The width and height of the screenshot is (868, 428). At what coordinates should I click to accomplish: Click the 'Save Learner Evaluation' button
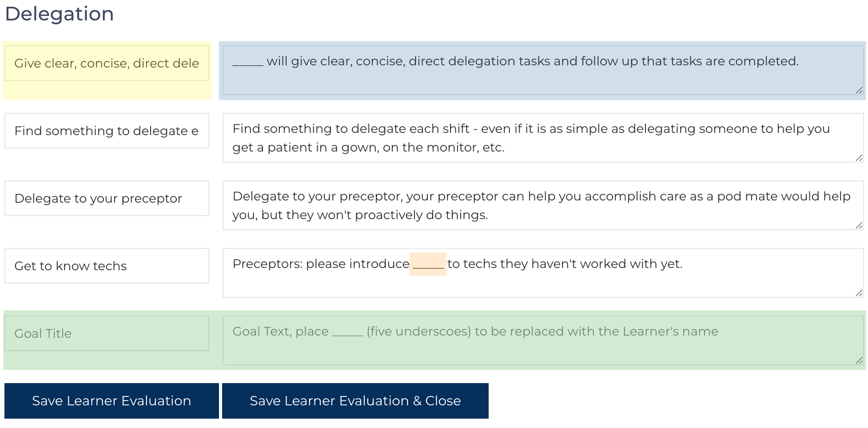pyautogui.click(x=111, y=401)
